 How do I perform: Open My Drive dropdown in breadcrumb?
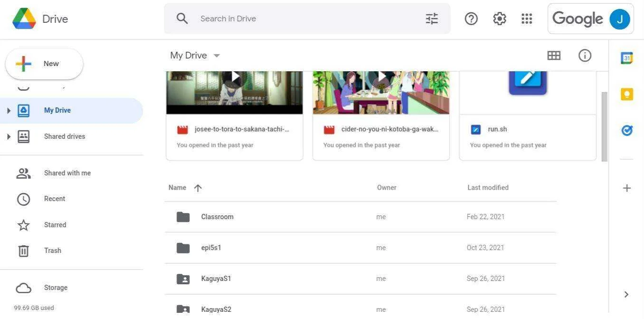point(217,56)
